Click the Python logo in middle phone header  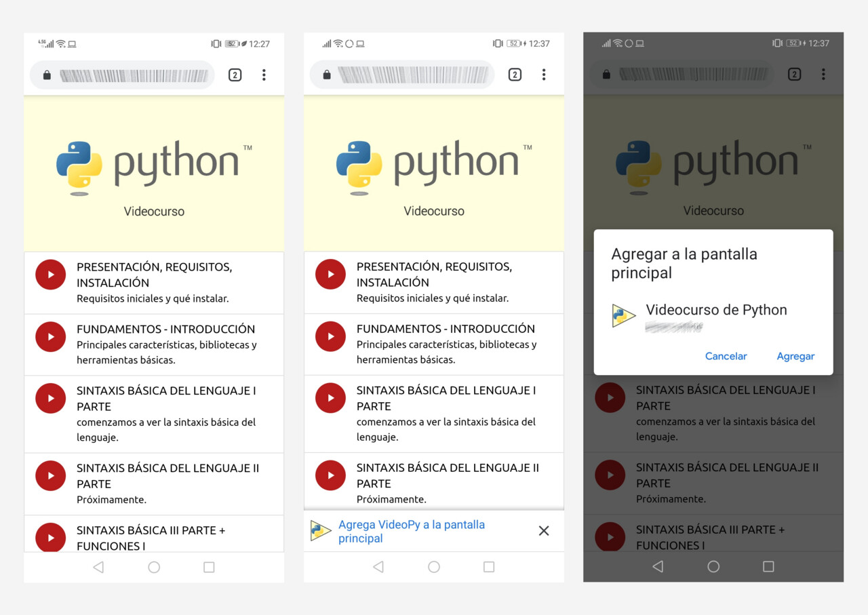tap(434, 167)
